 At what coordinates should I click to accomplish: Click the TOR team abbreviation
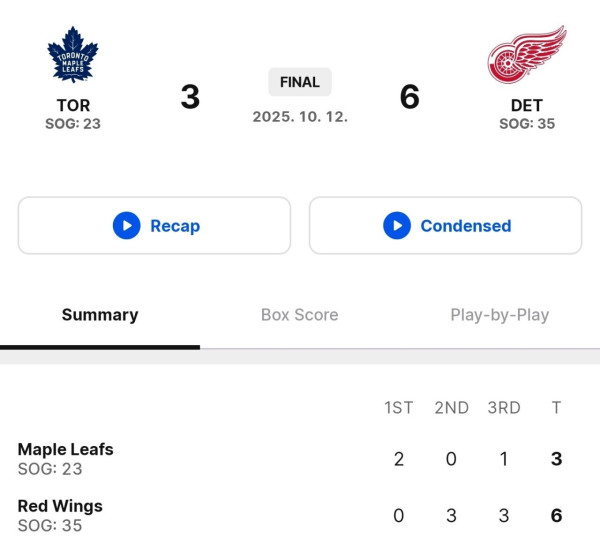coord(73,105)
